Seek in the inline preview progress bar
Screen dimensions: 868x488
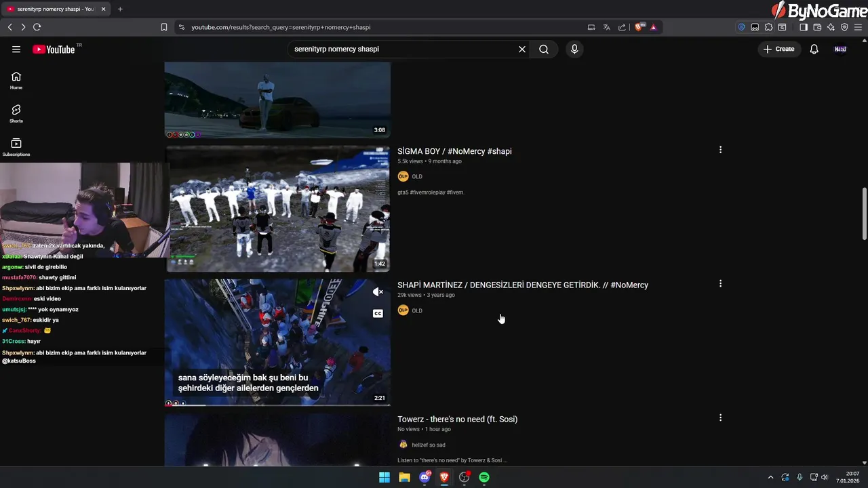tap(277, 405)
